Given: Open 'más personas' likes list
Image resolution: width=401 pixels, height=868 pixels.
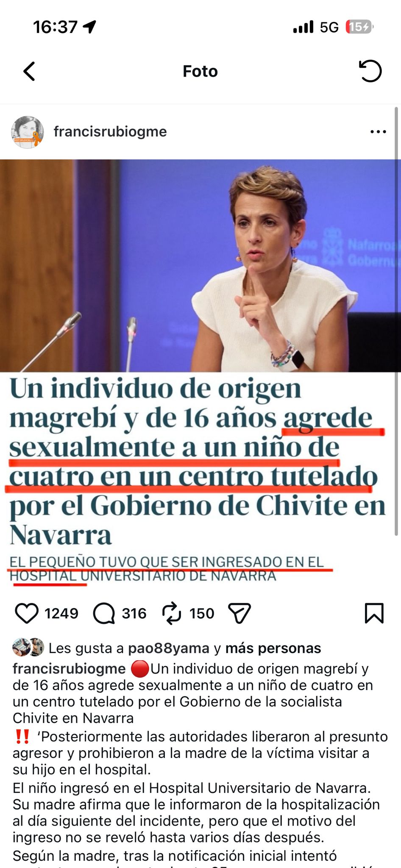Looking at the screenshot, I should click(273, 648).
